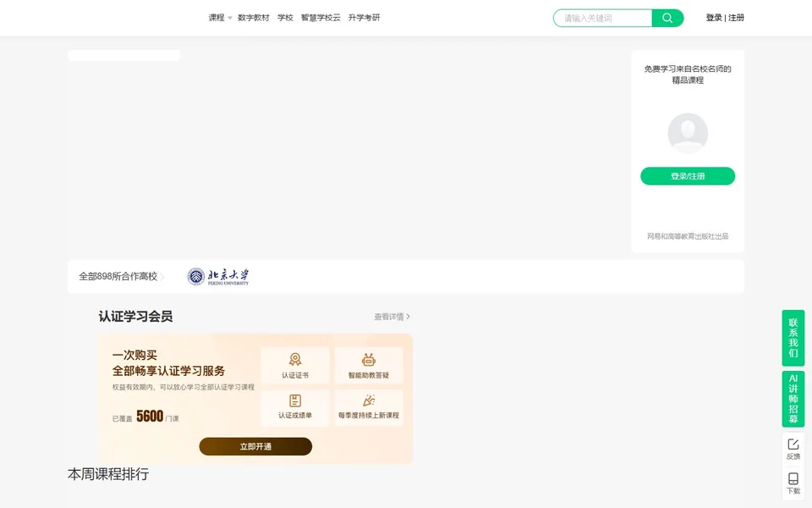This screenshot has width=812, height=508.
Task: Open the 数字教材 nav item
Action: coord(253,18)
